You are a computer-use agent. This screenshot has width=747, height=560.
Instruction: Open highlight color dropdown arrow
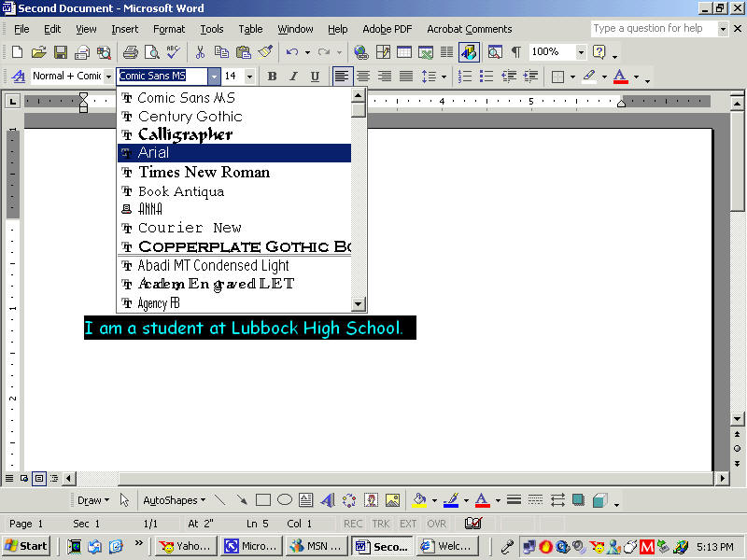pyautogui.click(x=604, y=77)
